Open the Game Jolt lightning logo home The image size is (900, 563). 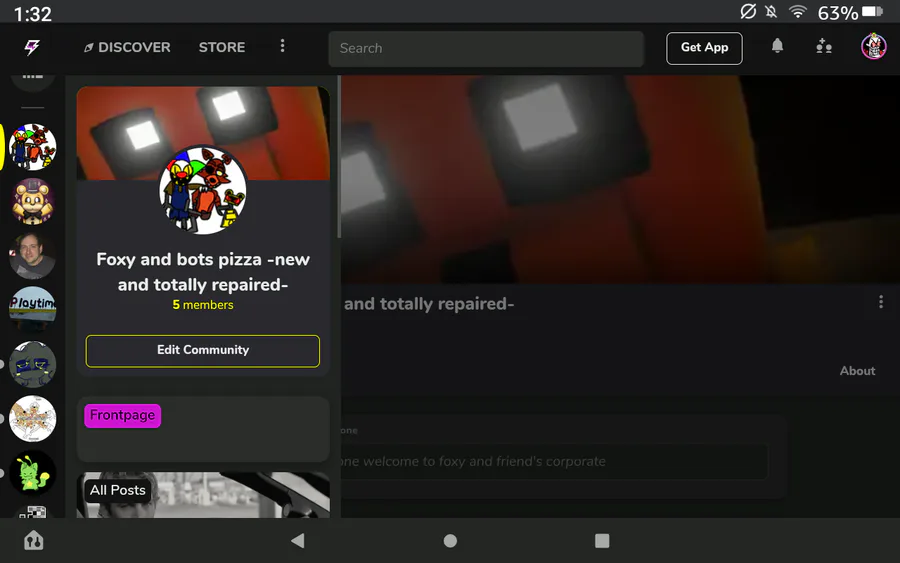coord(32,47)
